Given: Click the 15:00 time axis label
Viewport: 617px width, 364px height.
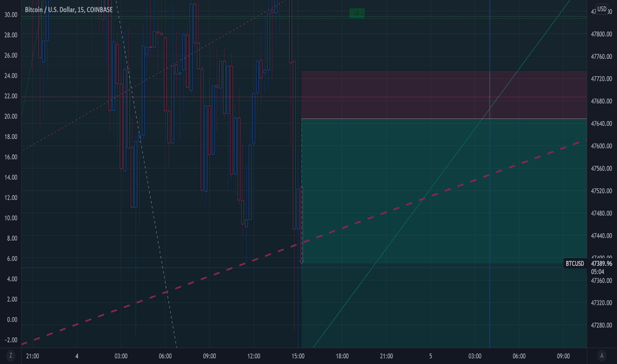Looking at the screenshot, I should pyautogui.click(x=298, y=356).
